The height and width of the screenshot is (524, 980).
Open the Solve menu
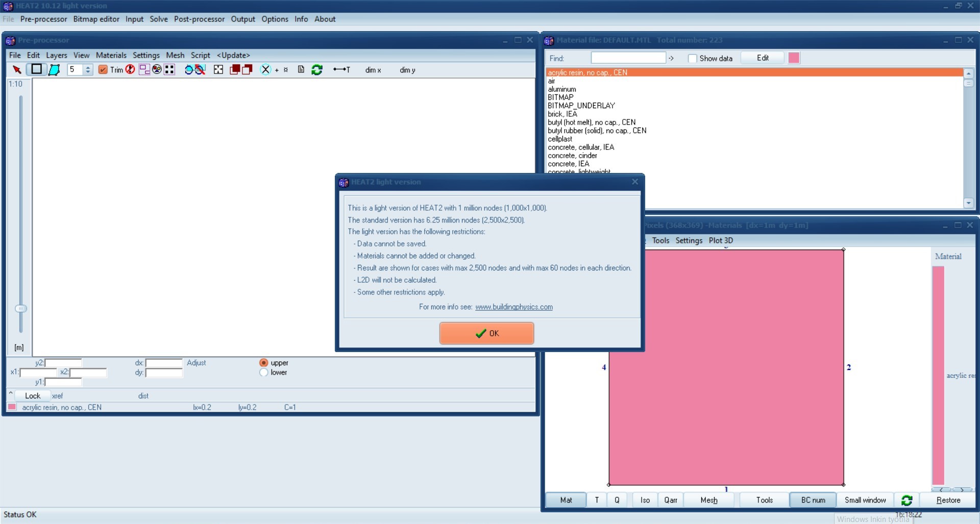(159, 19)
